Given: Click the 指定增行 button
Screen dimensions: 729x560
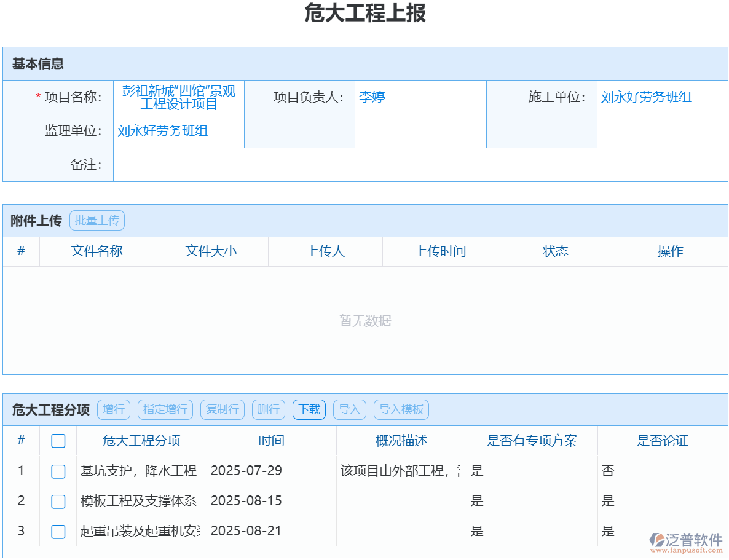Looking at the screenshot, I should tap(165, 409).
